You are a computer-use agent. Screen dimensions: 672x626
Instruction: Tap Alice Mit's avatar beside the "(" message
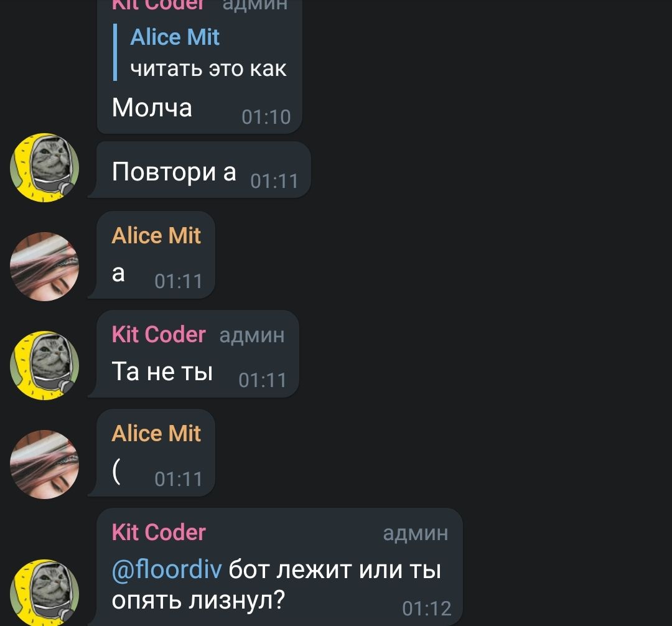pos(45,464)
